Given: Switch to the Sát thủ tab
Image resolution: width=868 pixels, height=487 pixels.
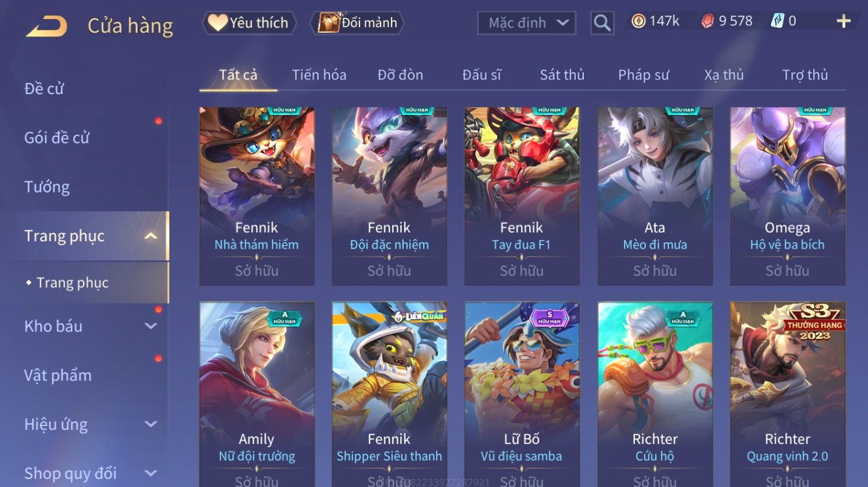Looking at the screenshot, I should coord(562,75).
